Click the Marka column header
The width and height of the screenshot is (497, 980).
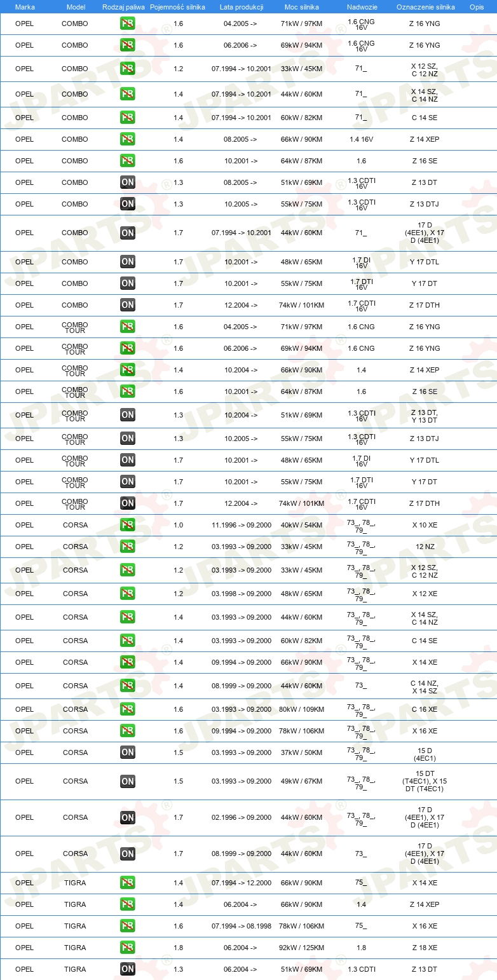coord(25,6)
